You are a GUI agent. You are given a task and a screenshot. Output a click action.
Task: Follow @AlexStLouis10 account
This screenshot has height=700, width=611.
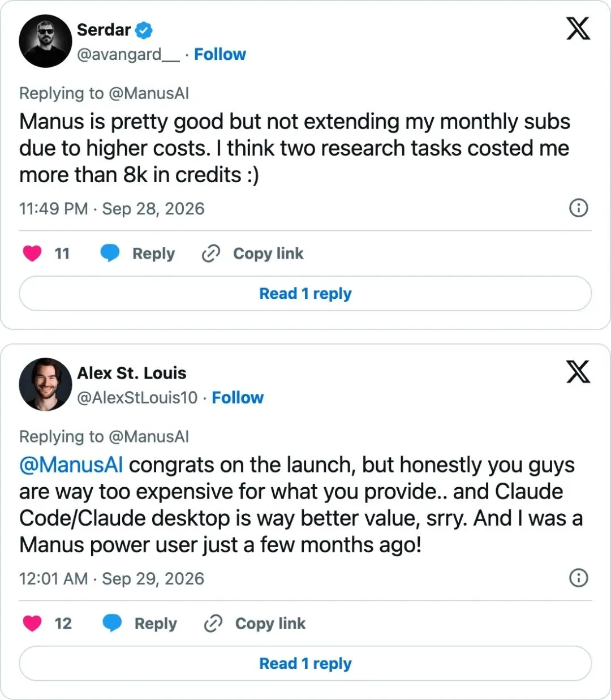tap(238, 398)
